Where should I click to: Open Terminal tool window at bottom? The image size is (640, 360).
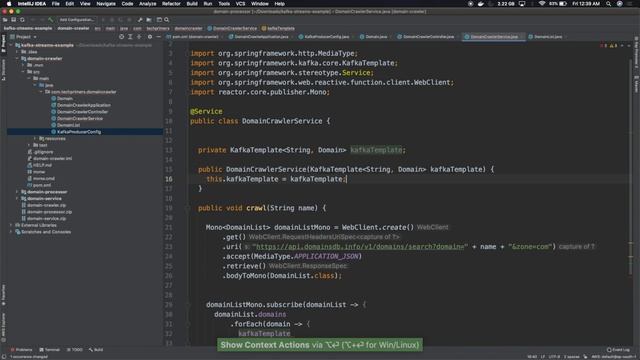tap(50, 350)
